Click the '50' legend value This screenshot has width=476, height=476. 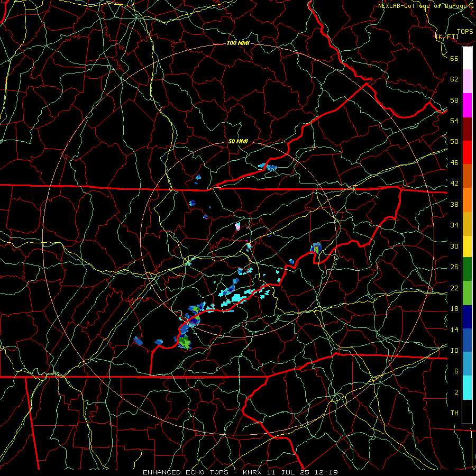(x=454, y=141)
